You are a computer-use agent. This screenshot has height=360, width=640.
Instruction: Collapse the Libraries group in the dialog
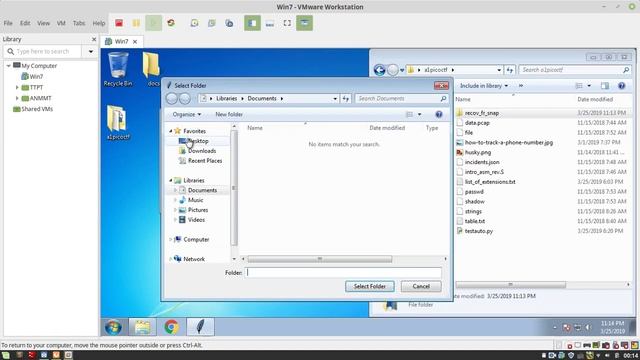coord(171,180)
